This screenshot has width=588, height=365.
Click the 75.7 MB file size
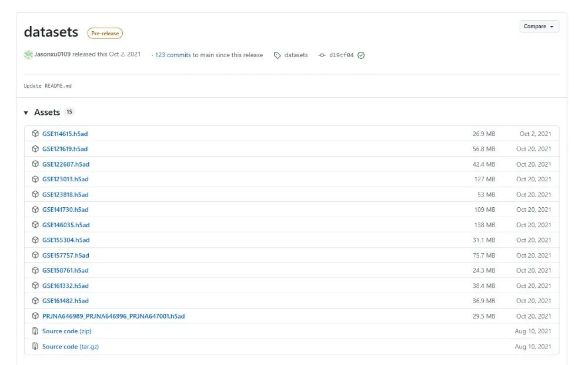click(484, 255)
